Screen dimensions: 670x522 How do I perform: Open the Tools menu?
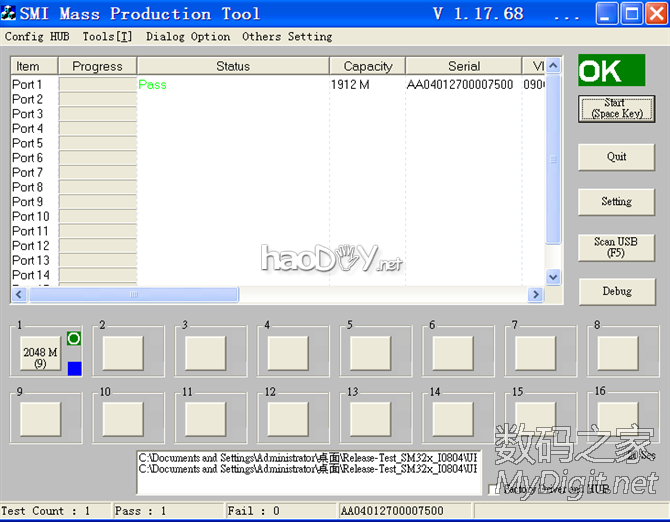106,37
